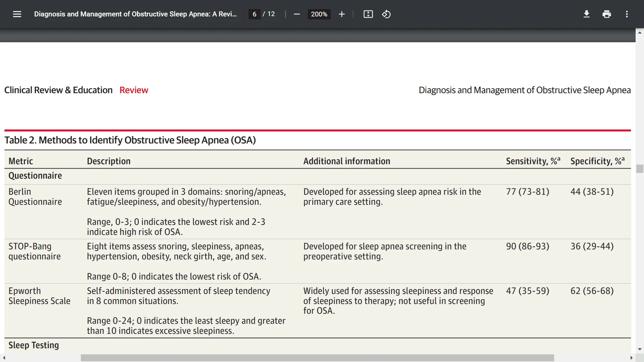Click the 'Metric' column header
Viewport: 644px width, 362px height.
point(21,161)
